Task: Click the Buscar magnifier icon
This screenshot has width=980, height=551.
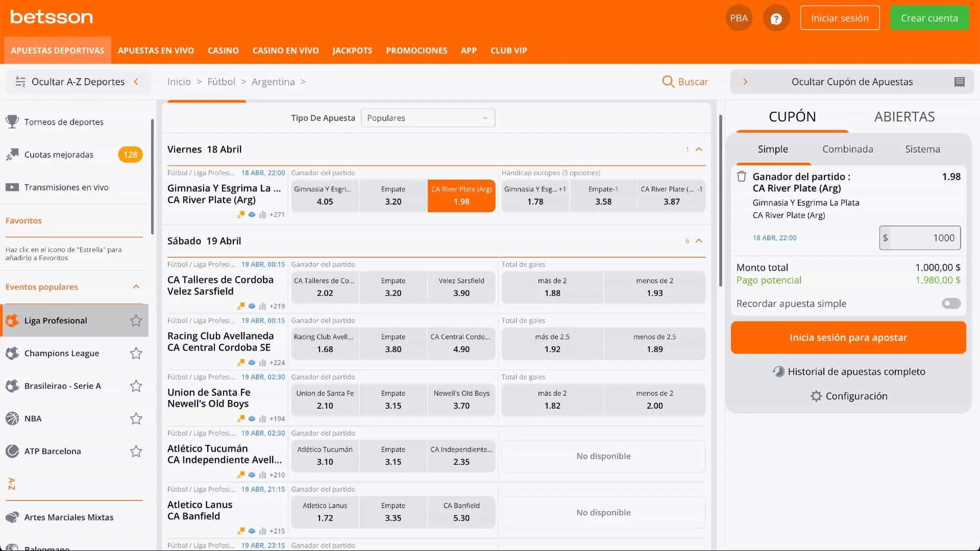Action: click(668, 82)
